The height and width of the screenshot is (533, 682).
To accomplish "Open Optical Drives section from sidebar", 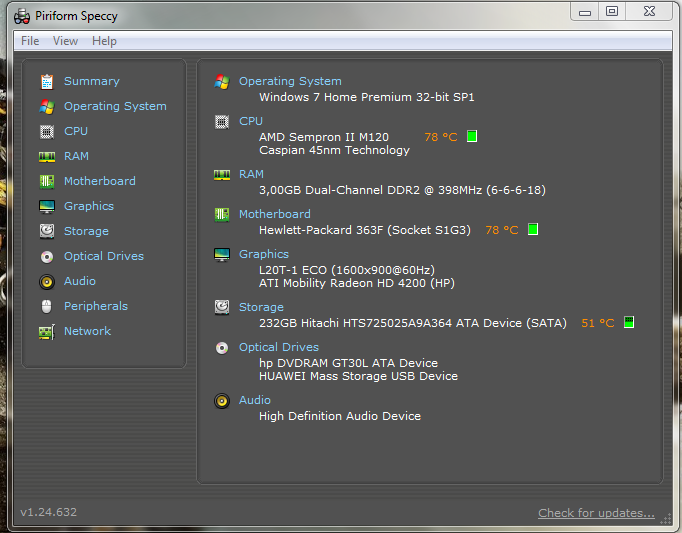I will (104, 256).
